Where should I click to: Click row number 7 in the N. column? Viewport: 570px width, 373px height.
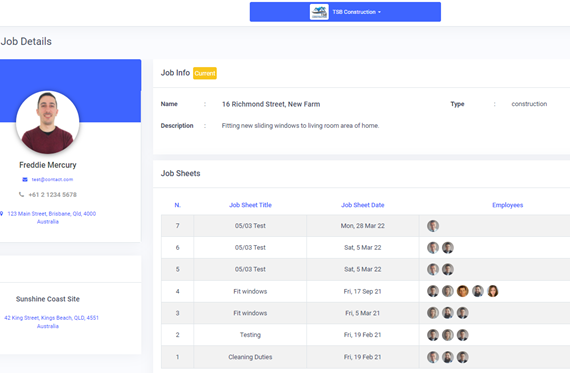pyautogui.click(x=177, y=226)
